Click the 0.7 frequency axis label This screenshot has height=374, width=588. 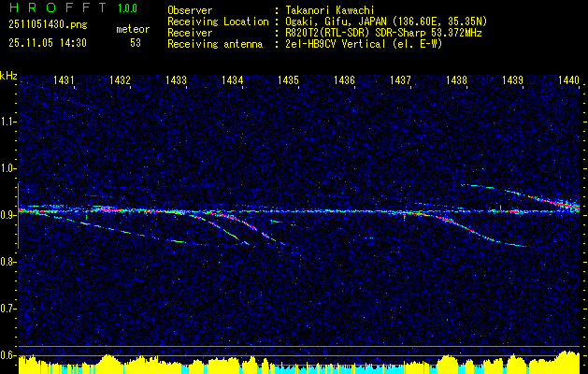(7, 309)
